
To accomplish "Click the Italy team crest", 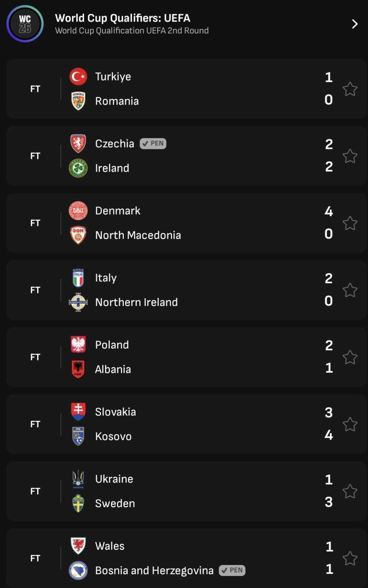I will tap(78, 278).
